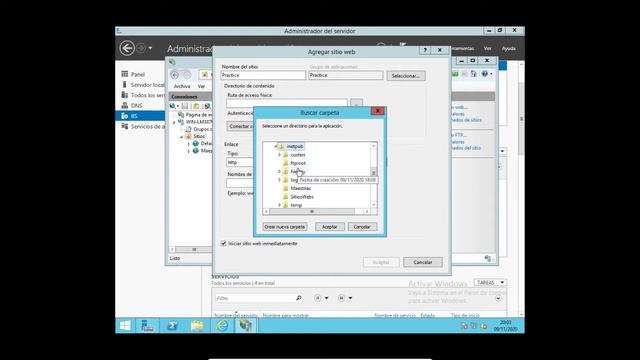Open the TAREAS dropdown in Servicios
Image resolution: width=640 pixels, height=360 pixels.
[490, 282]
